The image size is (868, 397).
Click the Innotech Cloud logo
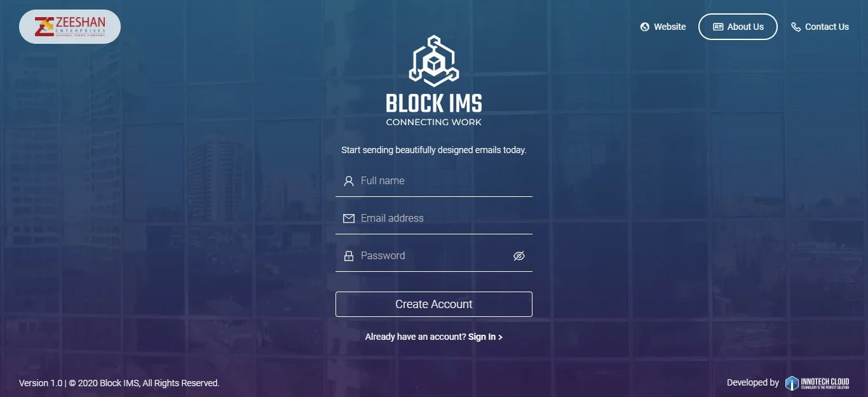click(817, 383)
